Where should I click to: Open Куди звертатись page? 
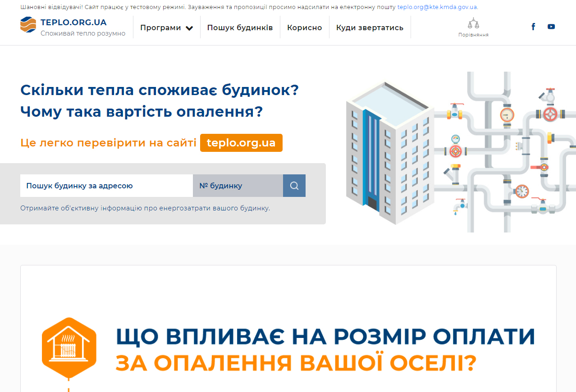(370, 27)
